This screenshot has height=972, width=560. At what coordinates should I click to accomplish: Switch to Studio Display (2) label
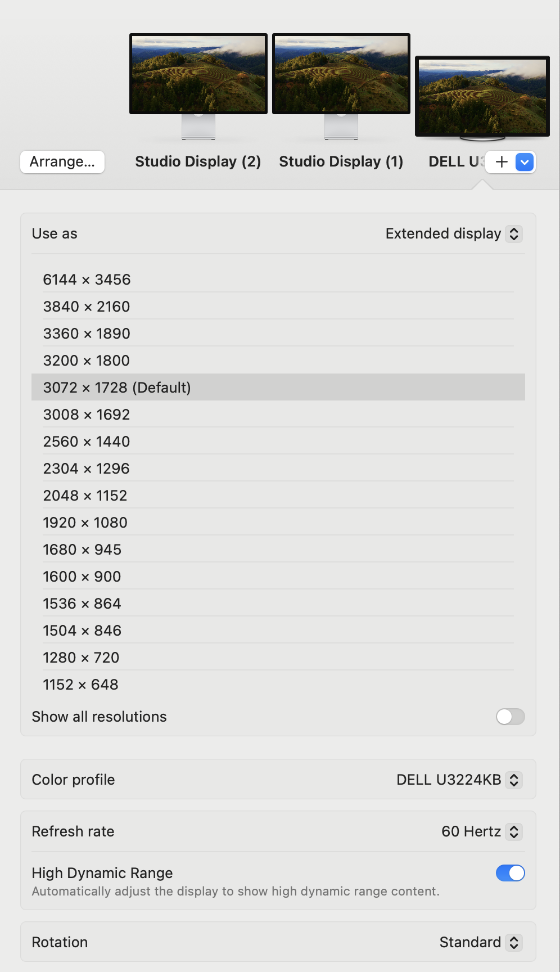tap(198, 161)
